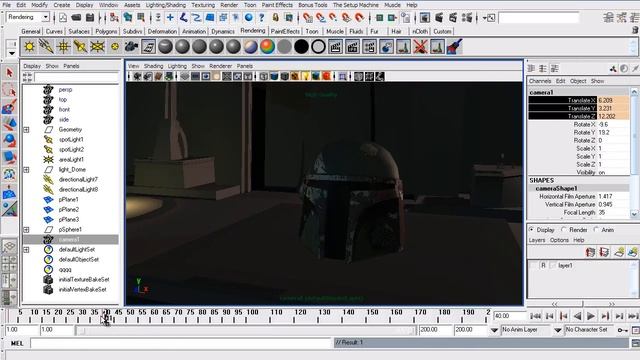
Task: Open The Setup Machine menu
Action: (x=356, y=5)
